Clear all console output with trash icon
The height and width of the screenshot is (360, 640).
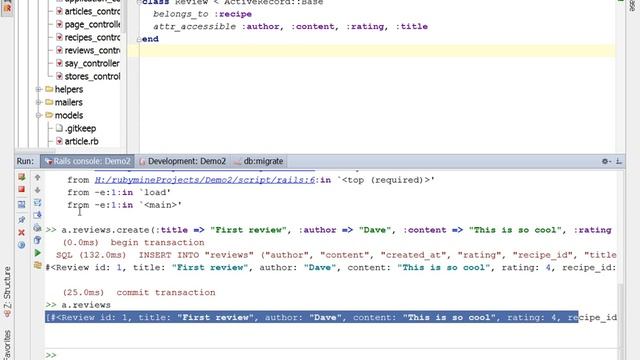(38, 240)
